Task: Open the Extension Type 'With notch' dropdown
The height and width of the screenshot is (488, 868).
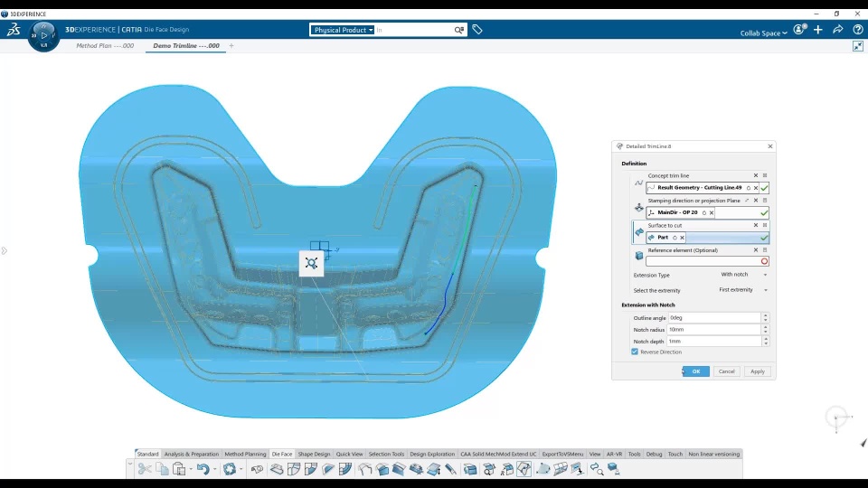Action: tap(743, 275)
